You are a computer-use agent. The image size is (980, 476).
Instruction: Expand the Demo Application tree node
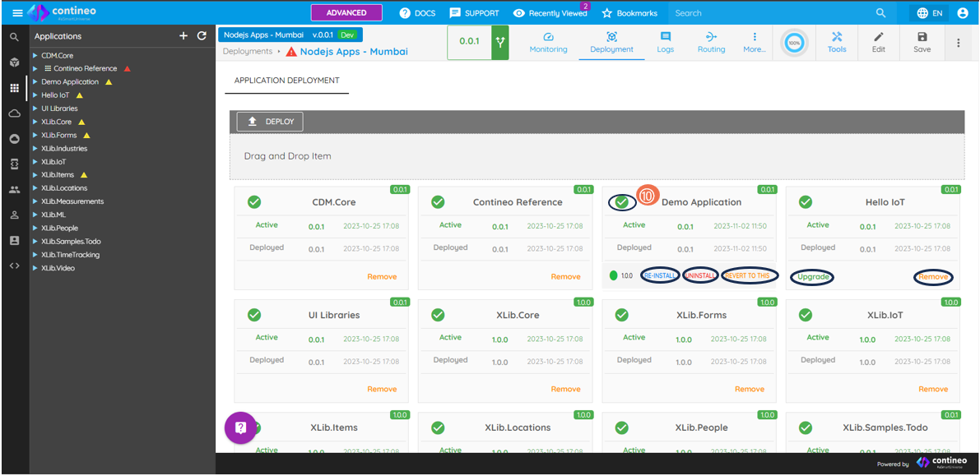pos(35,82)
